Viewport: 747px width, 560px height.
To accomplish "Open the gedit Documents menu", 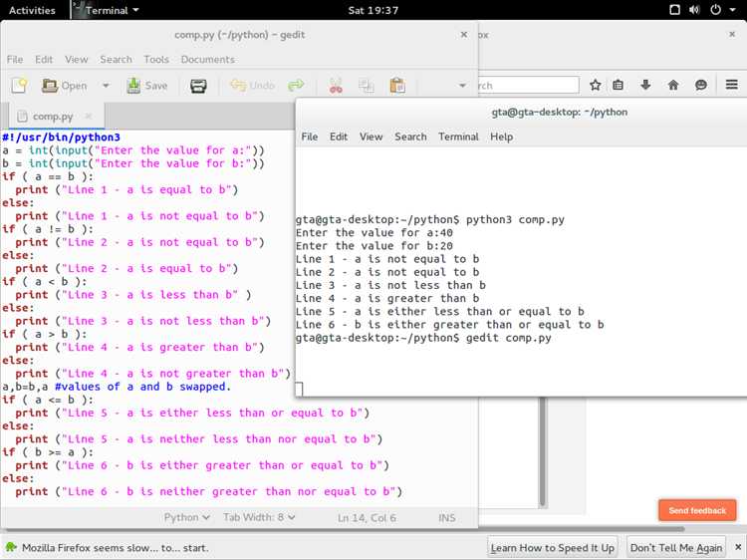I will pyautogui.click(x=208, y=60).
